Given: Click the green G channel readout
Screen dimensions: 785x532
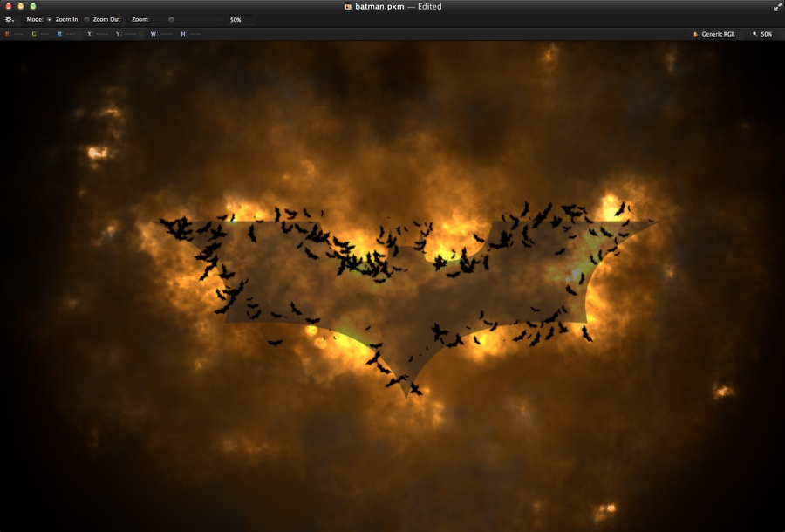Looking at the screenshot, I should click(x=40, y=34).
